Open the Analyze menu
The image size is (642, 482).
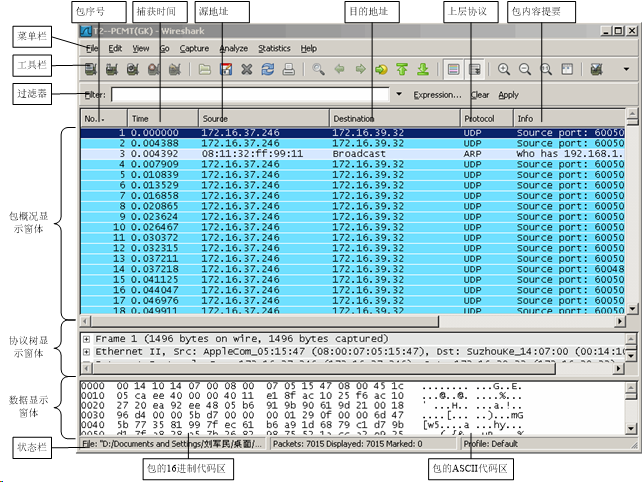234,48
